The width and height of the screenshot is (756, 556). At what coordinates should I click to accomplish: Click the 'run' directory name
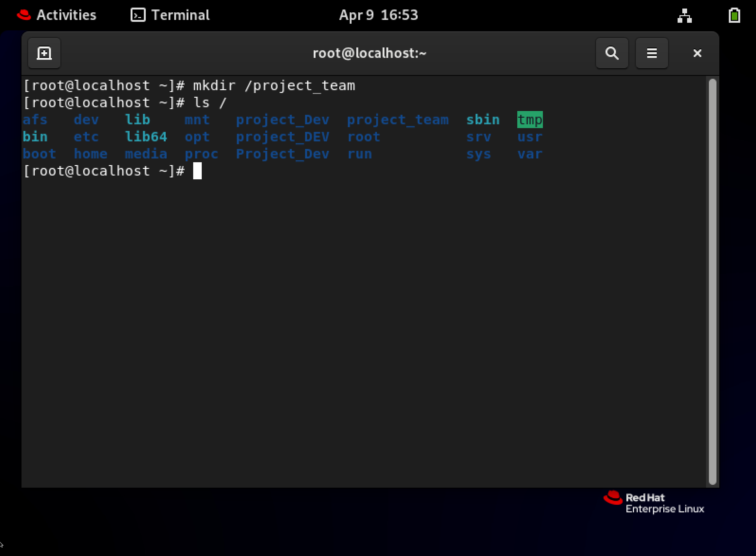359,154
